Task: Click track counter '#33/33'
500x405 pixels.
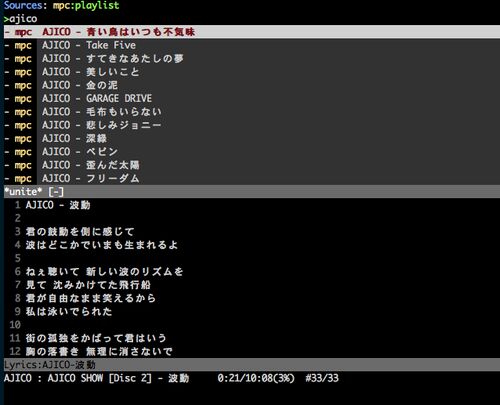Action: pos(322,378)
